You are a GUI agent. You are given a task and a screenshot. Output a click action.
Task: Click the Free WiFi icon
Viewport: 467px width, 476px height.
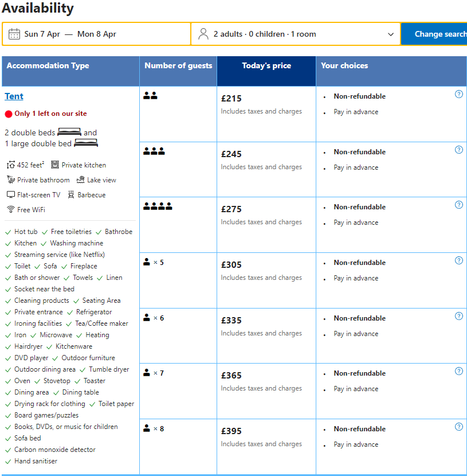(x=10, y=210)
